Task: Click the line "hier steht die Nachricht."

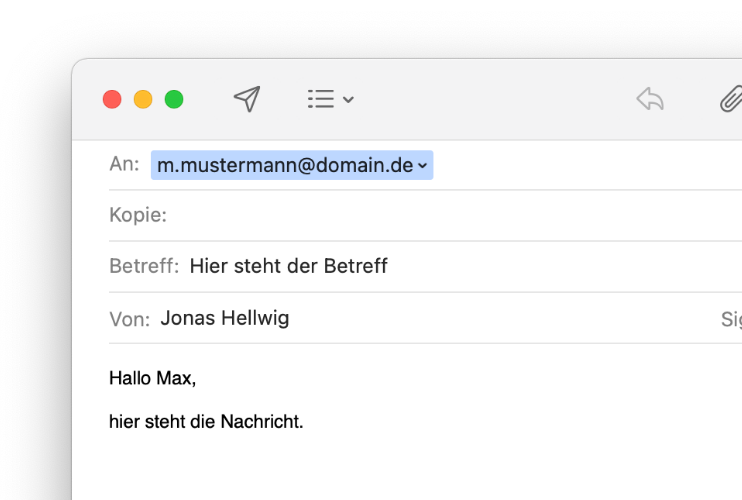Action: pos(206,422)
